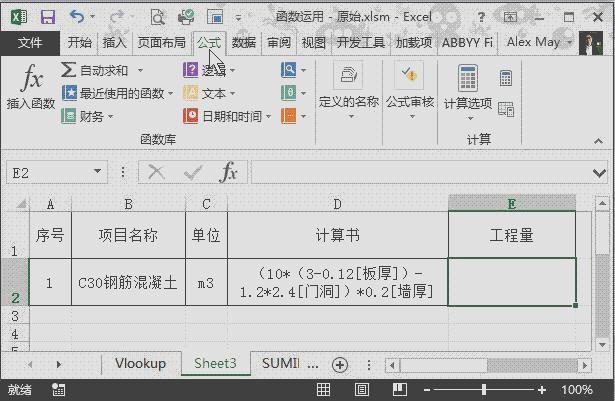615x401 pixels.
Task: Expand the Undo history dropdown arrow
Action: click(93, 16)
